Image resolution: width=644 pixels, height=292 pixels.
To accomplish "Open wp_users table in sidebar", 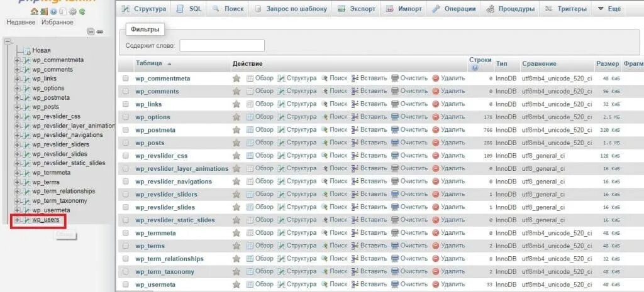I will click(x=46, y=220).
